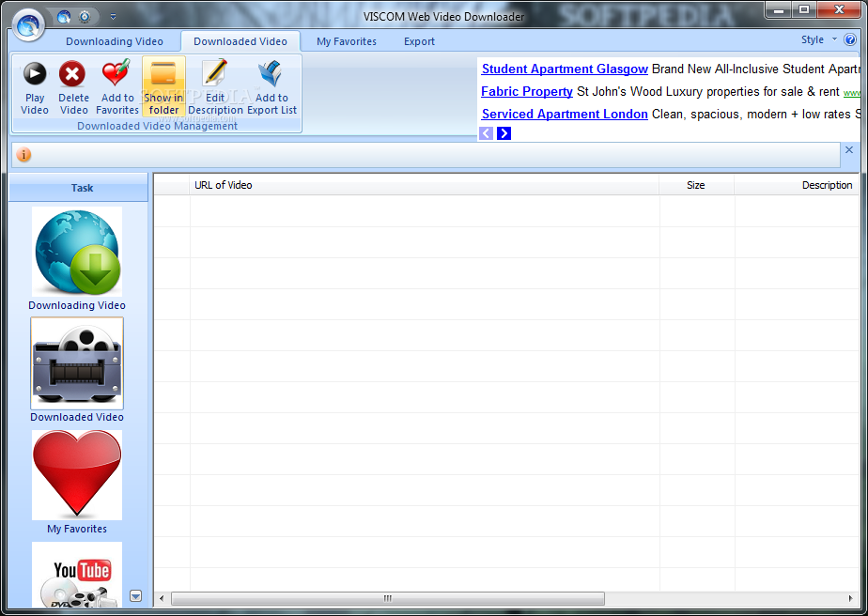Open the My Favorites ribbon tab
Viewport: 868px width, 616px height.
[x=347, y=41]
